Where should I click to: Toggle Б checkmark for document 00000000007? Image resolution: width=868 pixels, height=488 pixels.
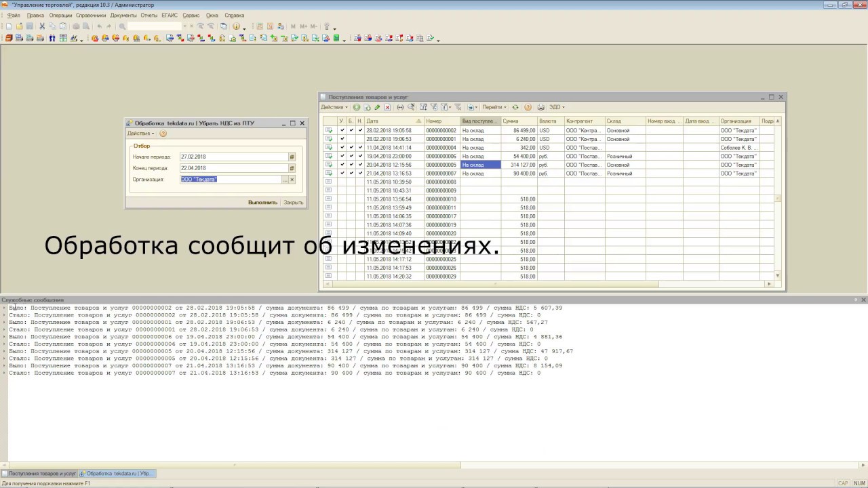click(351, 174)
